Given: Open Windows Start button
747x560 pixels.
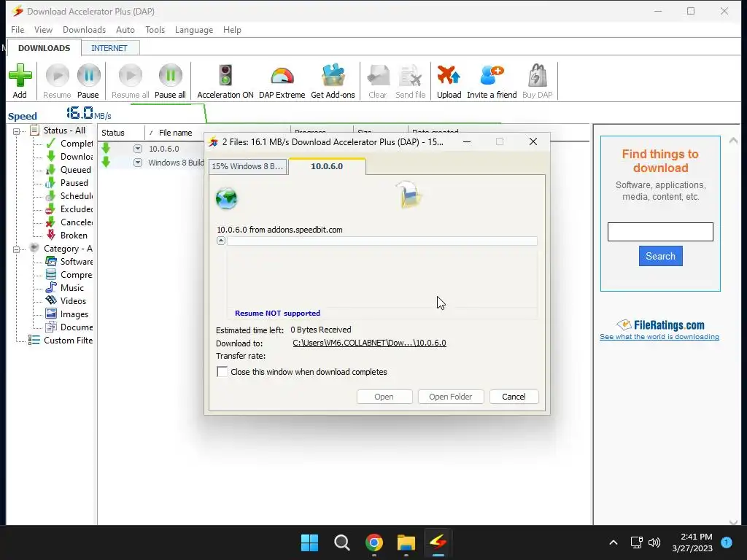Looking at the screenshot, I should pos(309,542).
